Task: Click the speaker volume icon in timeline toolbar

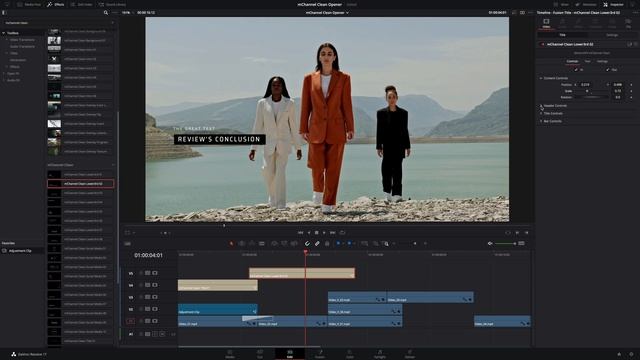Action: click(490, 244)
